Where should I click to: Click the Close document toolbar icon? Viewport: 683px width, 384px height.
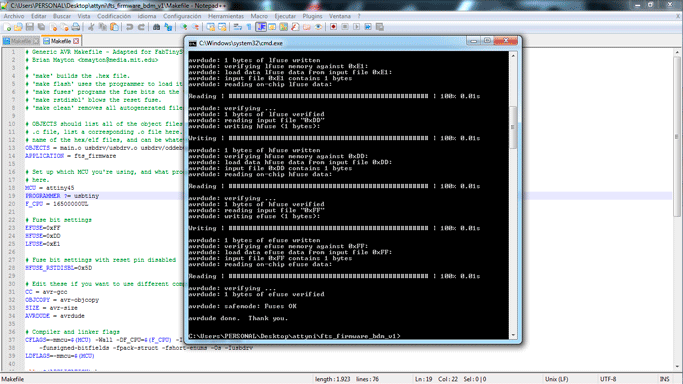pos(53,27)
